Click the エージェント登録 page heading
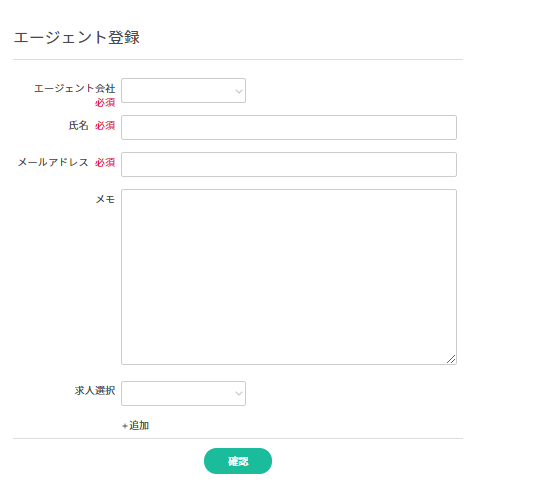This screenshot has height=500, width=533. click(x=76, y=37)
